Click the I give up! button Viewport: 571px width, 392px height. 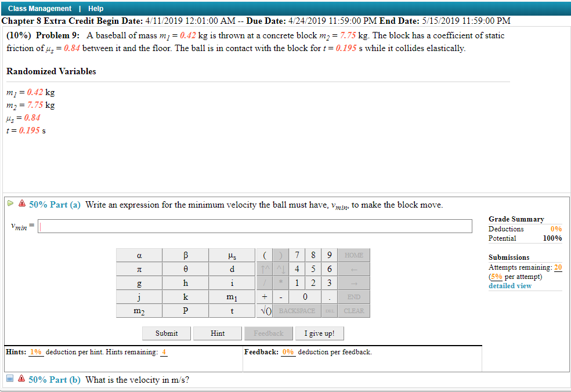pos(319,333)
